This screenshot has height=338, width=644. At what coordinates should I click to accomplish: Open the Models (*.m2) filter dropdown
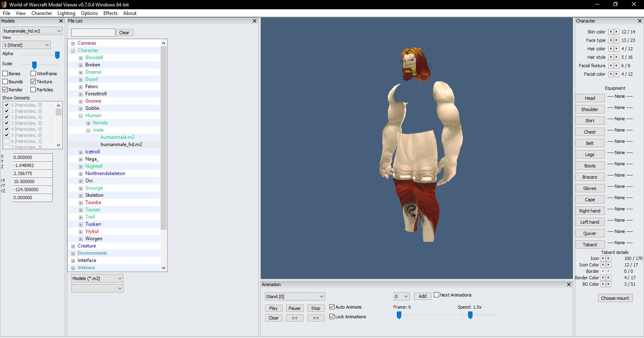click(x=97, y=278)
